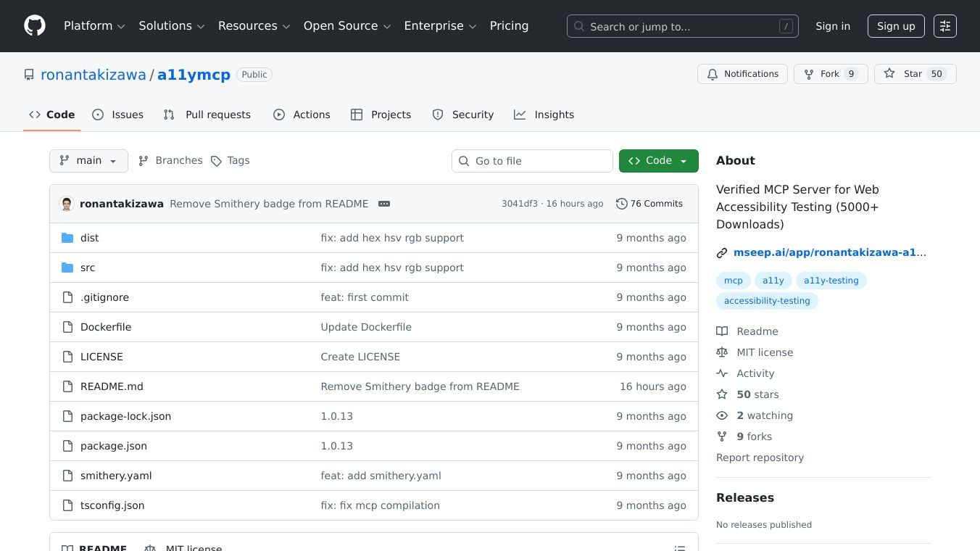Click the Go to file search box
The width and height of the screenshot is (980, 551).
point(532,160)
